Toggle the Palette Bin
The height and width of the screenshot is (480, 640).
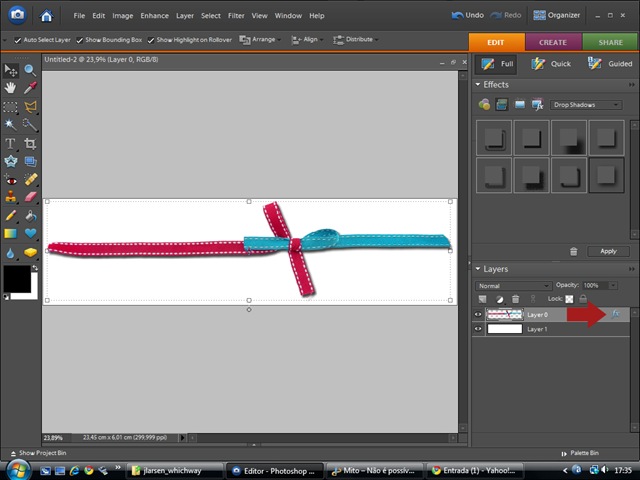(x=580, y=453)
